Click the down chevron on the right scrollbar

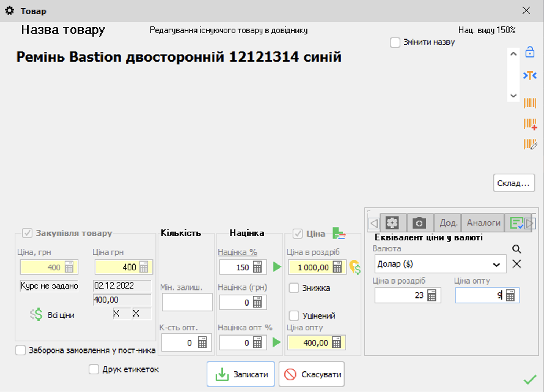point(513,96)
